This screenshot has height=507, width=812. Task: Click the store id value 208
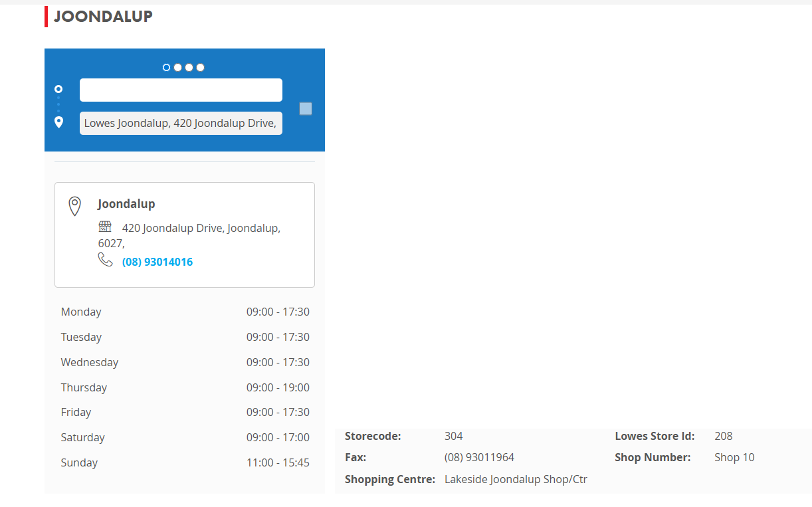pyautogui.click(x=724, y=436)
